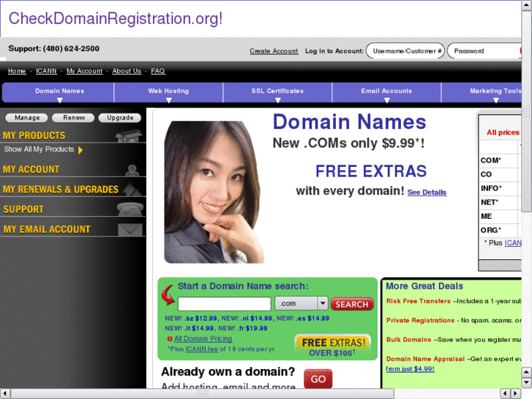Click the vertical scrollbar up arrow at top
The image size is (532, 399).
coord(527,6)
